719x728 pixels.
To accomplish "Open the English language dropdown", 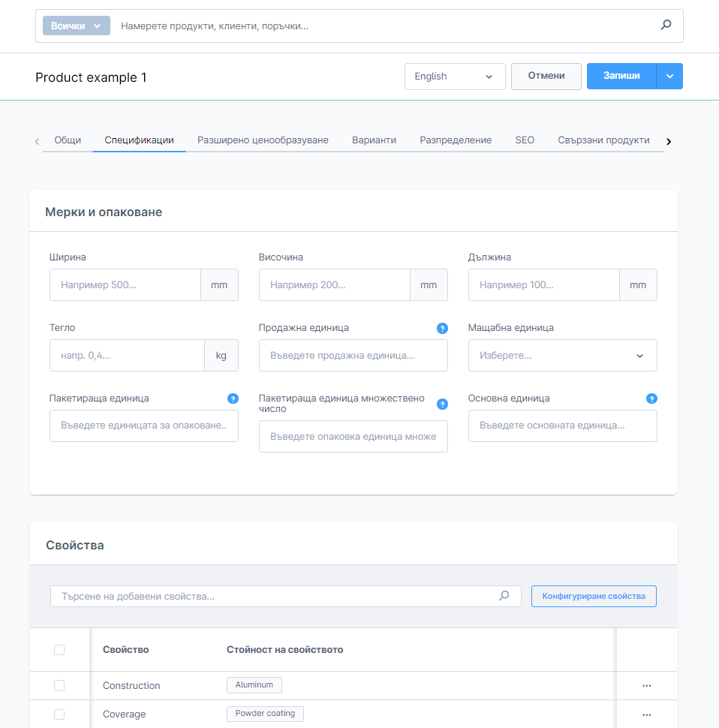I will click(454, 77).
